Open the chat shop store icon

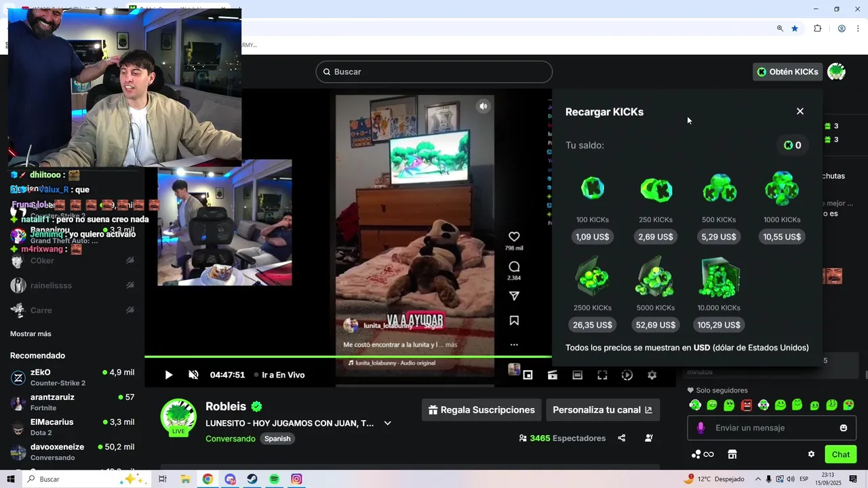[x=732, y=454]
